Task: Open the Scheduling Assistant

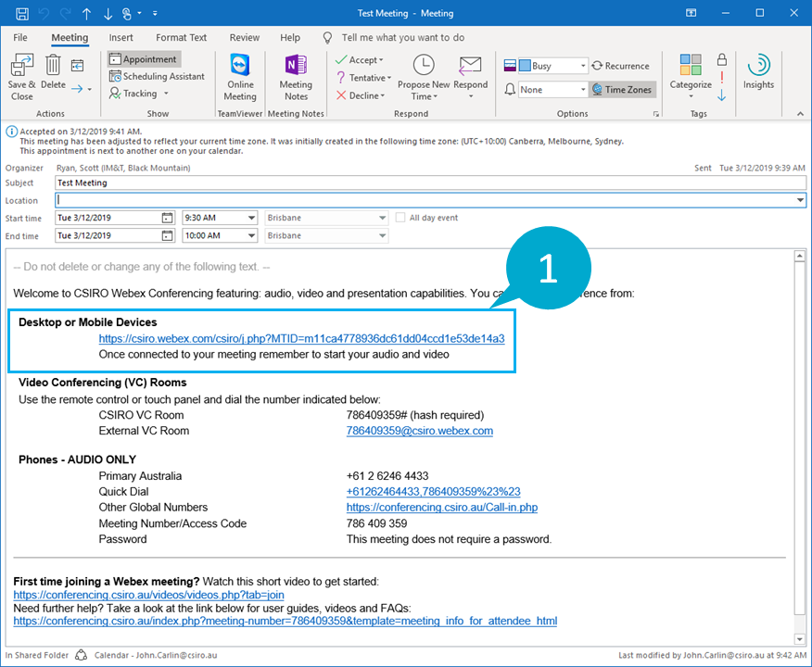Action: [x=157, y=76]
